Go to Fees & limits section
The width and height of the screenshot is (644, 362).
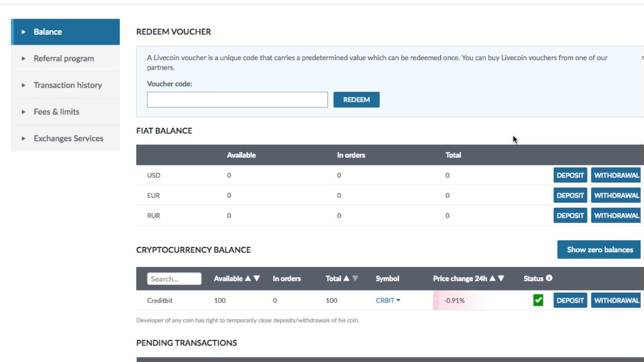56,112
